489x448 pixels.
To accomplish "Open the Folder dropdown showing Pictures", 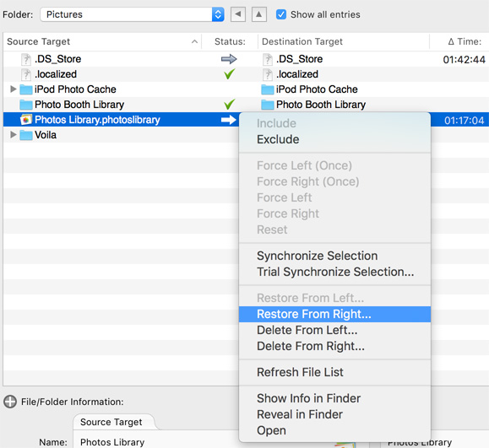I will click(132, 14).
